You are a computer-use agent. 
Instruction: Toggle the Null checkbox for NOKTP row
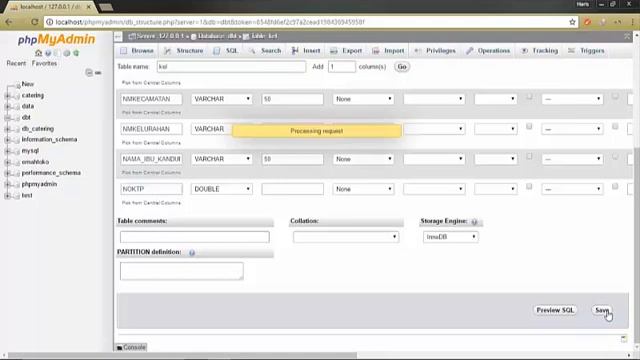point(529,187)
